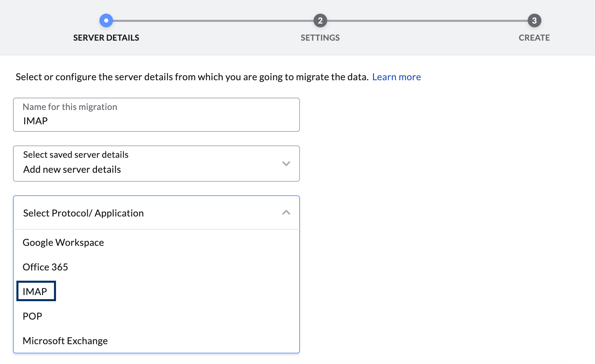
Task: Select Google Workspace from the protocol list
Action: click(63, 242)
